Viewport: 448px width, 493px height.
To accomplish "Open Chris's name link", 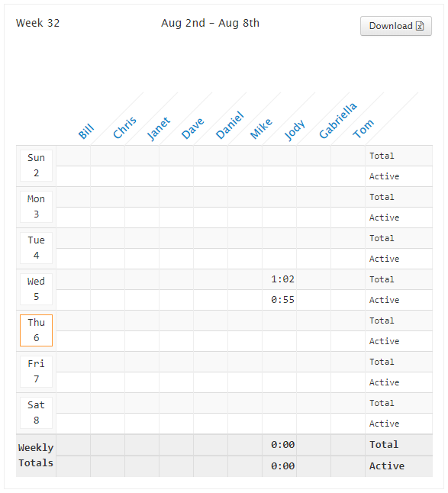I will click(x=125, y=127).
